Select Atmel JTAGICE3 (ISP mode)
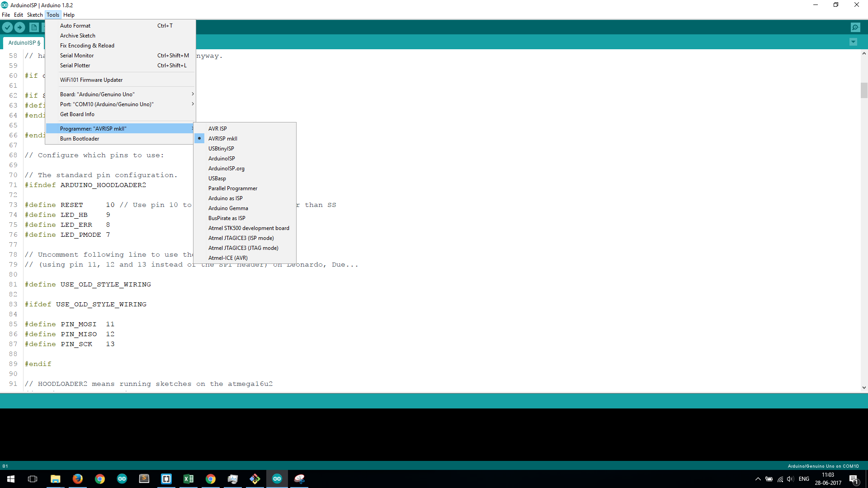Image resolution: width=868 pixels, height=488 pixels. [245, 238]
